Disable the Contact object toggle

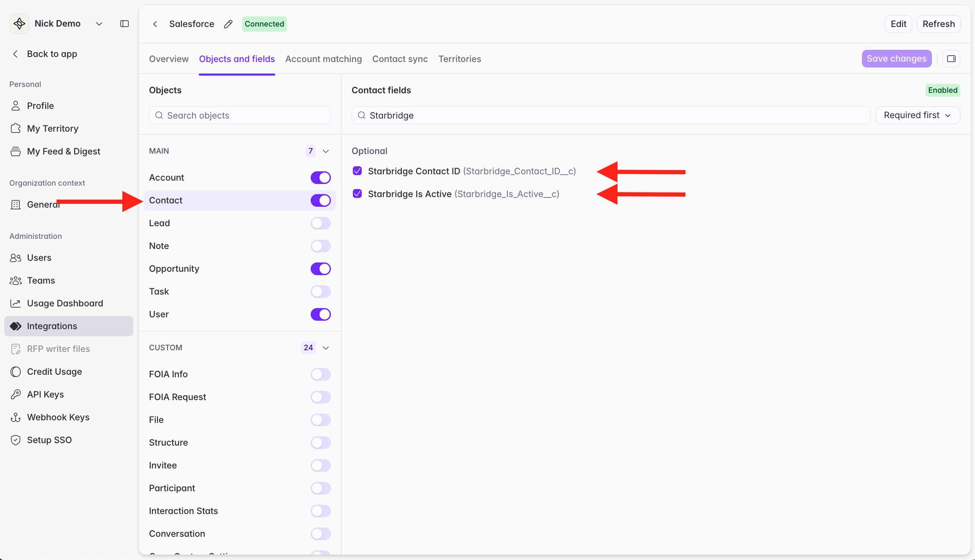pos(321,200)
